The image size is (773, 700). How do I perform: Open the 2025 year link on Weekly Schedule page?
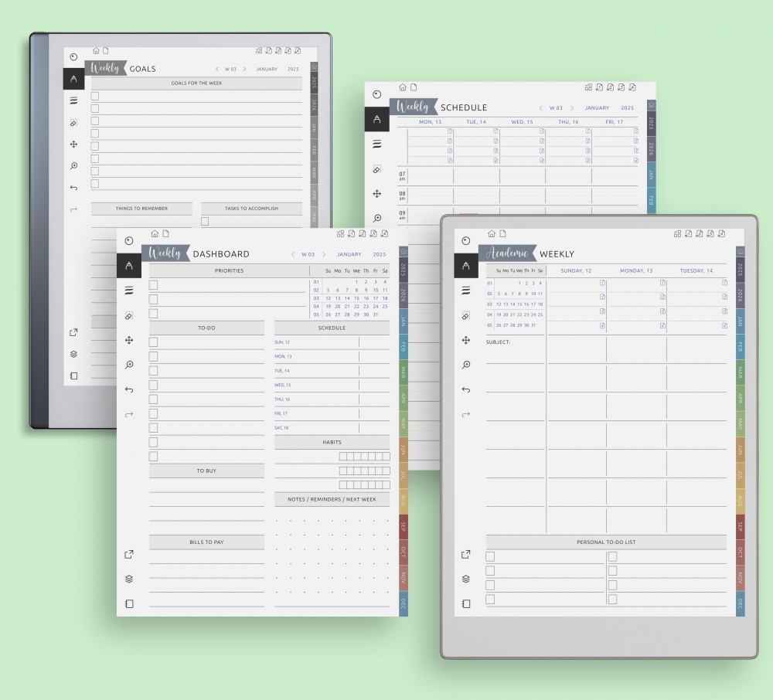627,108
